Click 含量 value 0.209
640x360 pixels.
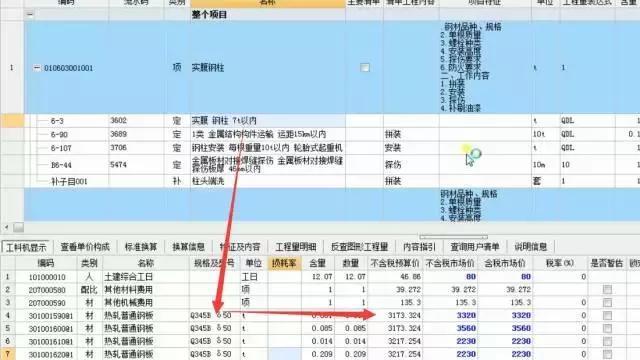tap(318, 354)
